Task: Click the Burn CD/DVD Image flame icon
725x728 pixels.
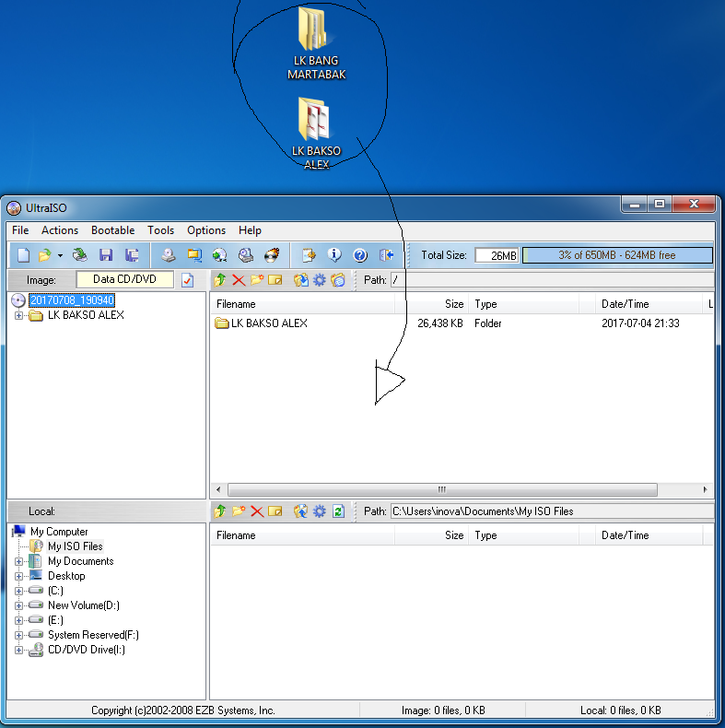Action: tap(272, 255)
